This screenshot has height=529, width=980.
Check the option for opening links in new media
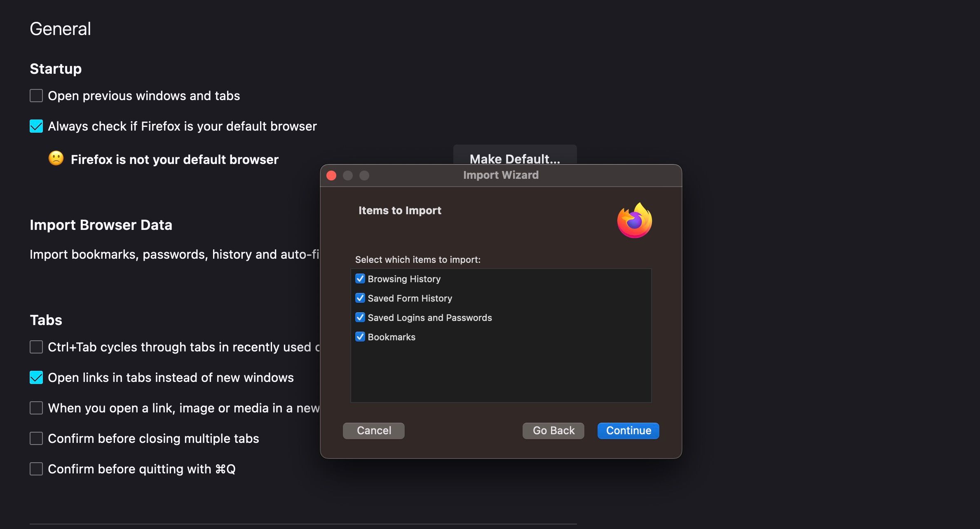(x=36, y=407)
